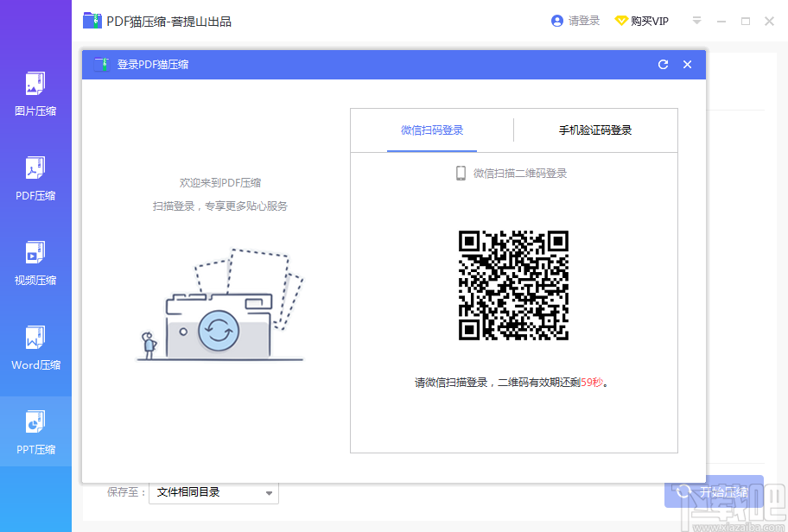788x532 pixels.
Task: Switch to 手机验证码登录 tab
Action: pyautogui.click(x=595, y=130)
